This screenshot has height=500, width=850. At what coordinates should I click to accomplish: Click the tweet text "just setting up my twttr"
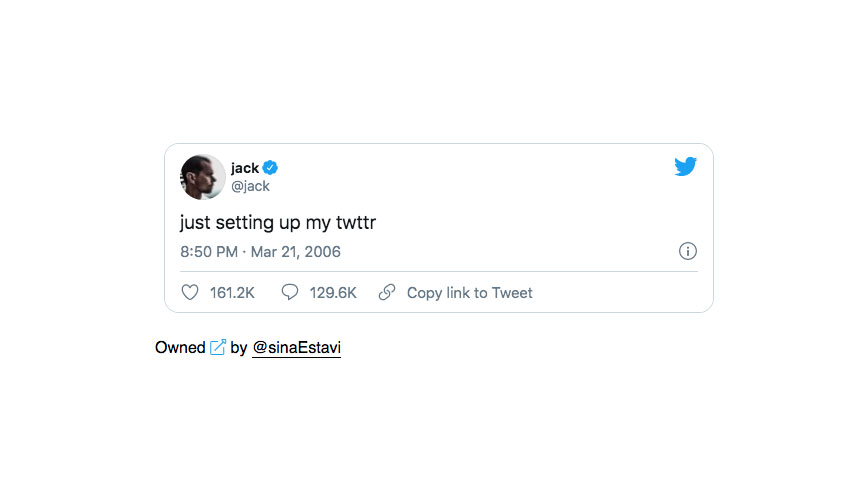coord(278,222)
